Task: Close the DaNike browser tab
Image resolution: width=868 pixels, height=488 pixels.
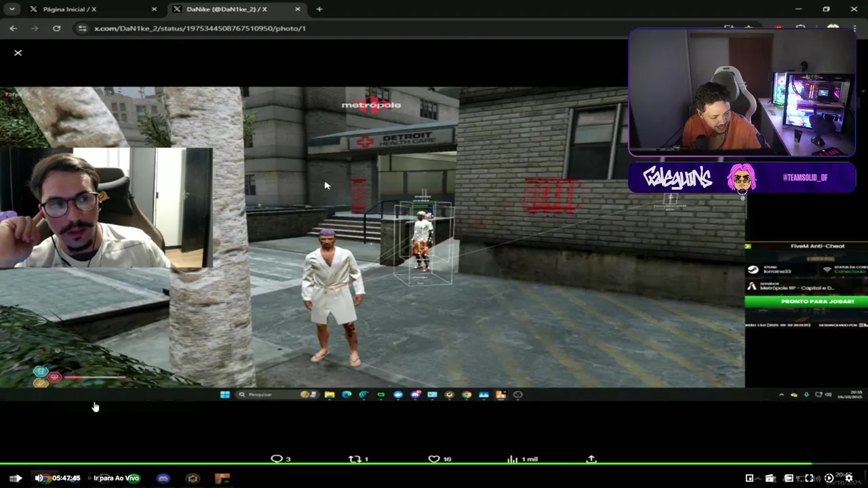Action: 299,9
